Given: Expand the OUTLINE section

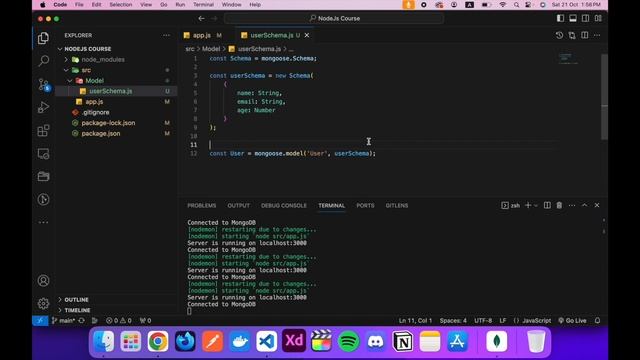Looking at the screenshot, I should click(116, 300).
